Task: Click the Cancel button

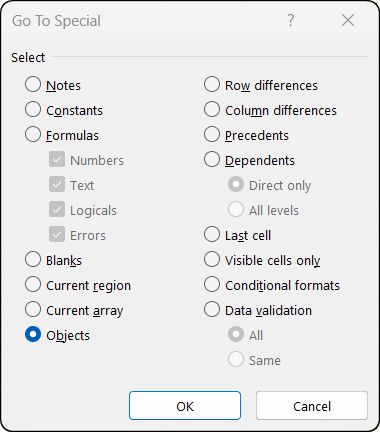Action: (312, 406)
